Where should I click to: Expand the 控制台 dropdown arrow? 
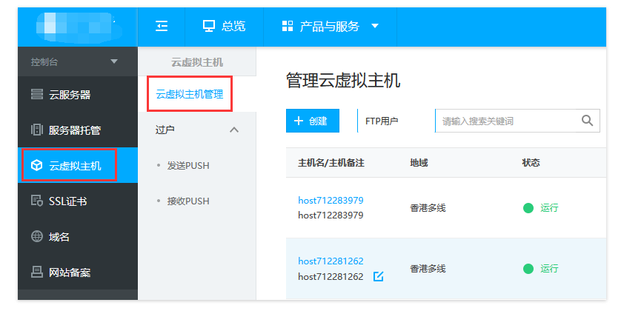[x=113, y=61]
